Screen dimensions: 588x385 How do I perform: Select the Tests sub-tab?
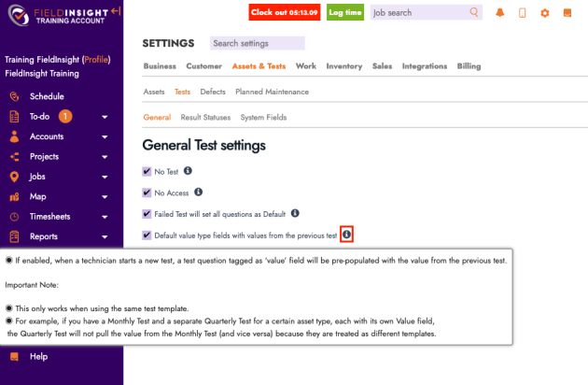pos(182,92)
